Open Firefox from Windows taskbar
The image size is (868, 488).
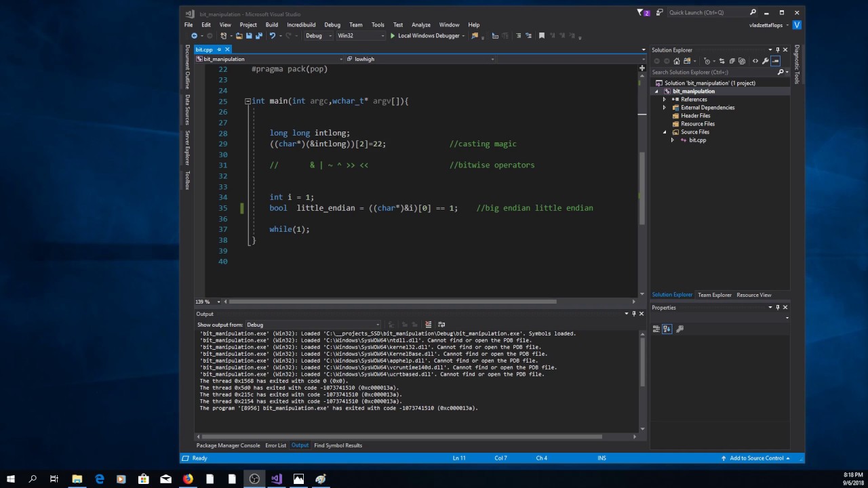coord(188,479)
